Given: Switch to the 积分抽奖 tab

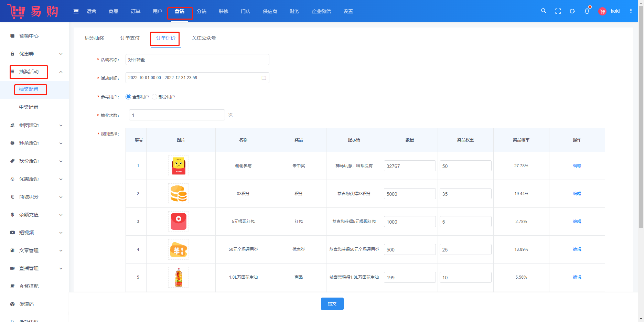Looking at the screenshot, I should pyautogui.click(x=94, y=38).
